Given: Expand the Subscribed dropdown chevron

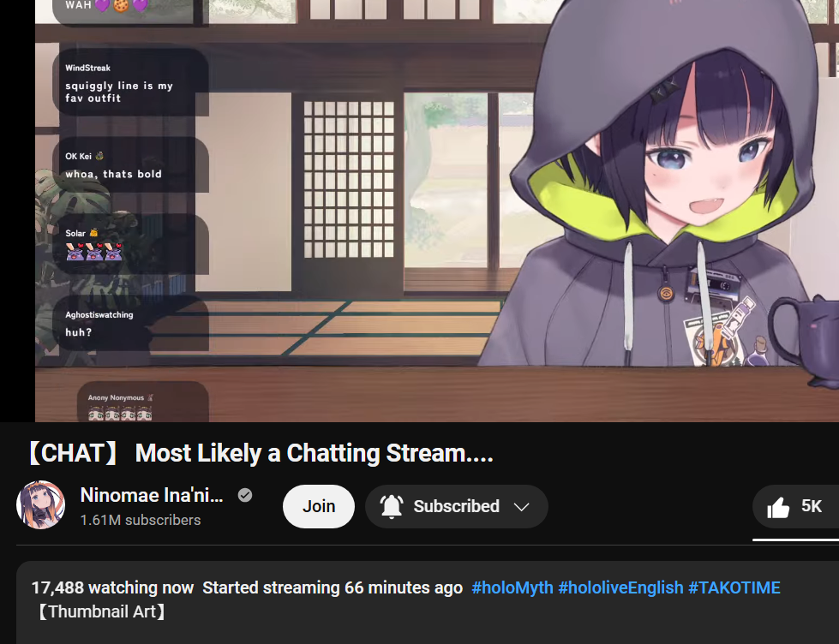Looking at the screenshot, I should coord(521,506).
